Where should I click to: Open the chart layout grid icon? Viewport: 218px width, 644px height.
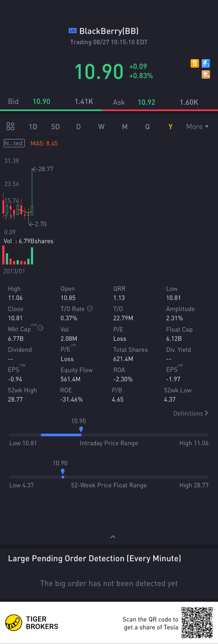(x=10, y=126)
